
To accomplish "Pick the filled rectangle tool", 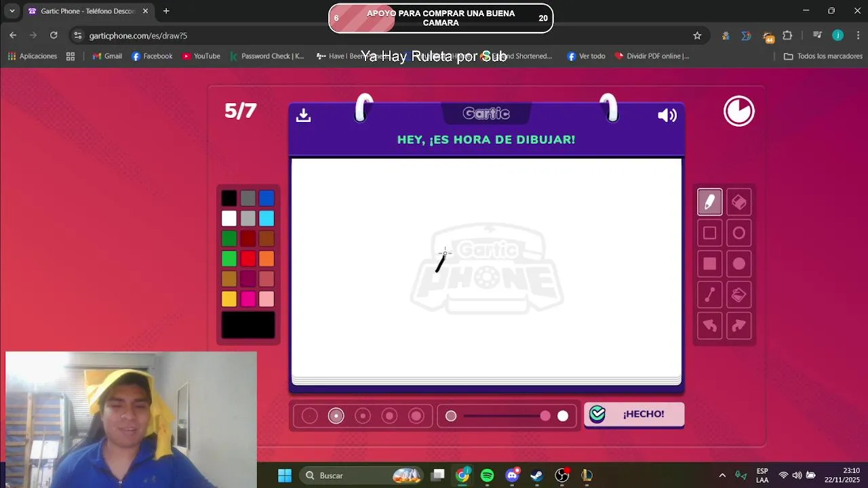I will click(710, 264).
